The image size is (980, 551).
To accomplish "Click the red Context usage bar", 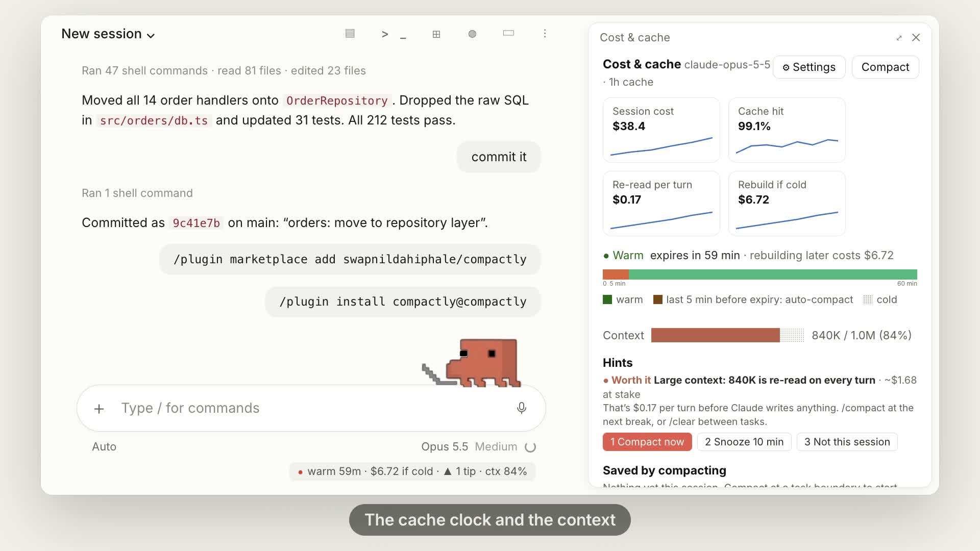I will 715,335.
